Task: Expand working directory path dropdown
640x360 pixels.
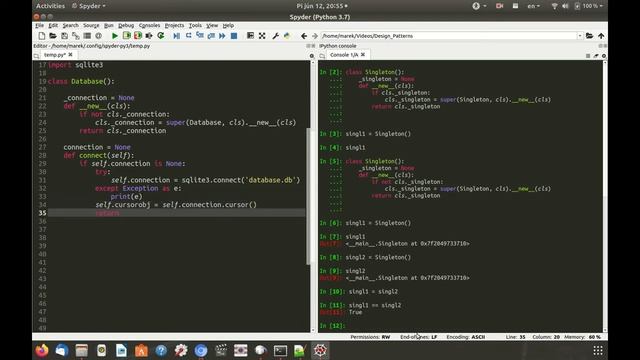Action: (x=580, y=36)
